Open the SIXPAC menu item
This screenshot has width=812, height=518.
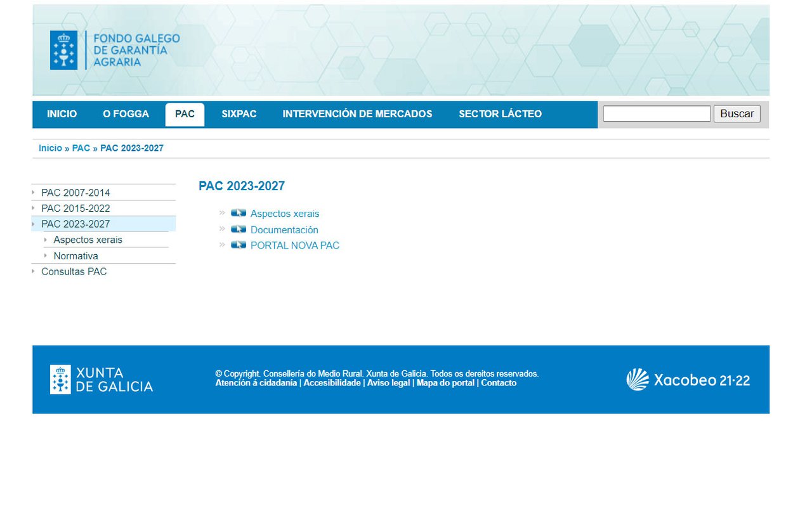tap(239, 114)
